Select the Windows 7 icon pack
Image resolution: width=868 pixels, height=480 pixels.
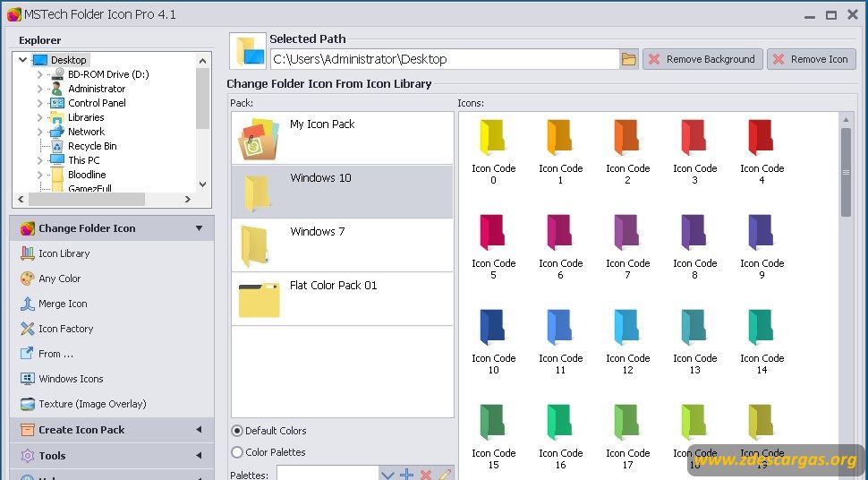coord(342,245)
